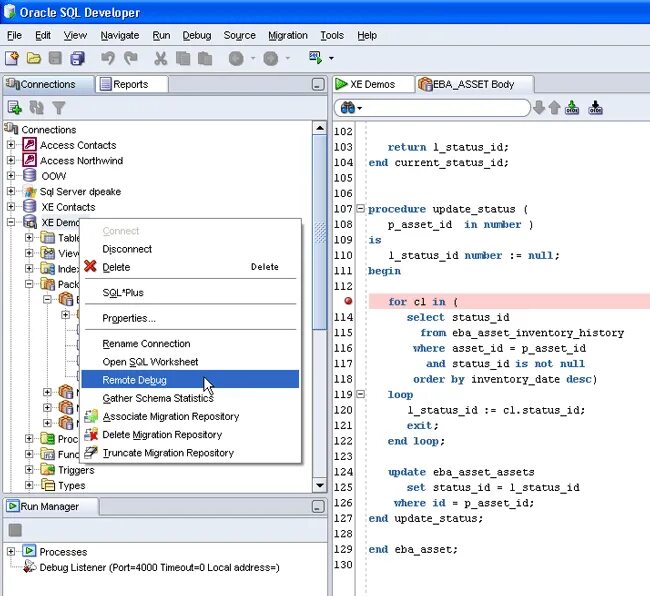This screenshot has height=596, width=650.
Task: Click Connections tree scrollbar down arrow
Action: coord(320,485)
